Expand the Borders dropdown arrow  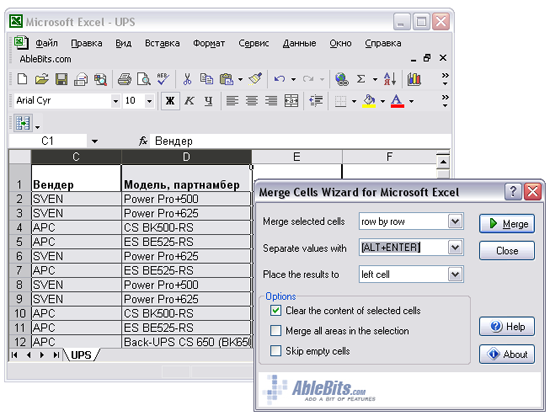pyautogui.click(x=354, y=101)
